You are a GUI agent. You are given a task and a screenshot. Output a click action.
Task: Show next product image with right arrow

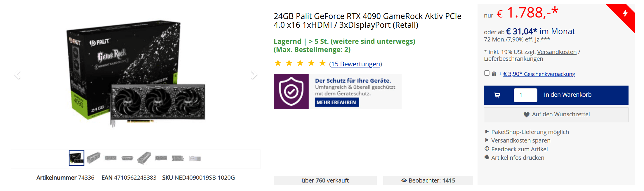pos(254,75)
